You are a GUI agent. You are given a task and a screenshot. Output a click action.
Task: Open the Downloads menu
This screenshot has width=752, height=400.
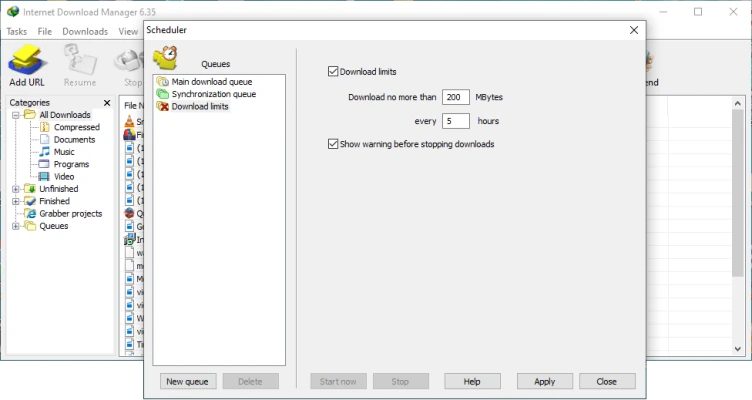[x=85, y=32]
